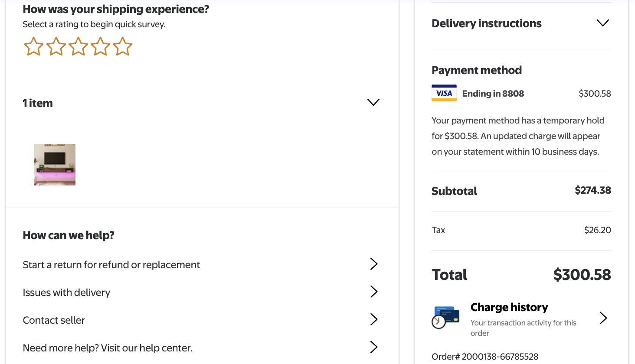The height and width of the screenshot is (364, 635).
Task: Rate shipping experience one star
Action: pos(33,47)
